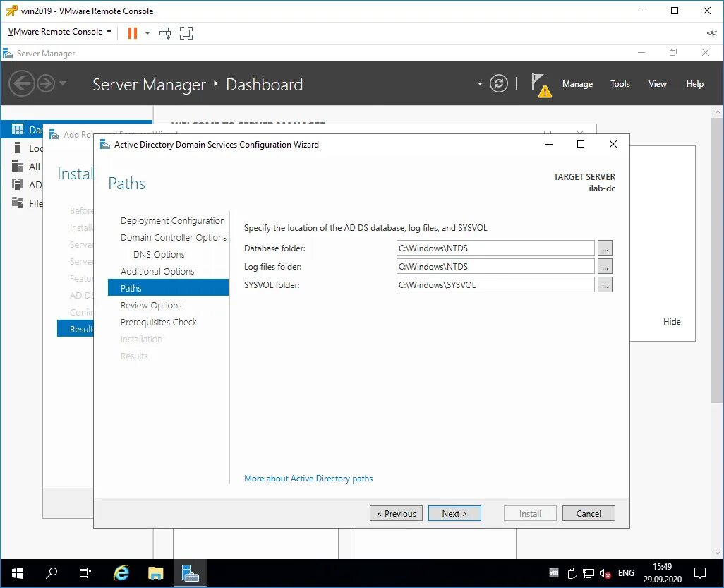724x588 pixels.
Task: Send Ctrl+Alt+Del via the VMware toolbar icon
Action: [x=165, y=32]
